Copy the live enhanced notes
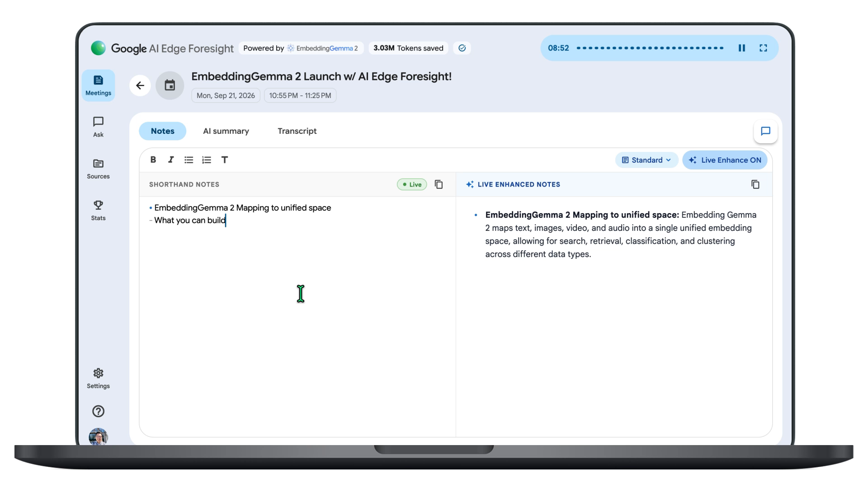Viewport: 868px width, 488px height. click(755, 184)
